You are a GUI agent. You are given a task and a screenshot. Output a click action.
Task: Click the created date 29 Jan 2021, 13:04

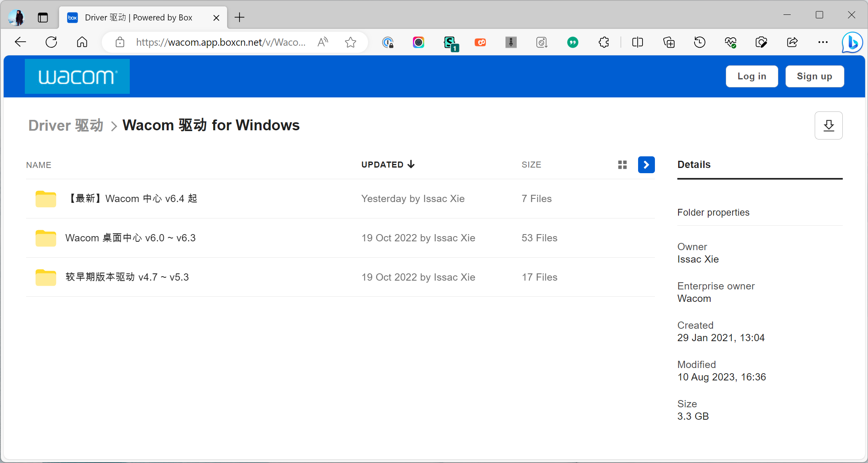point(721,338)
